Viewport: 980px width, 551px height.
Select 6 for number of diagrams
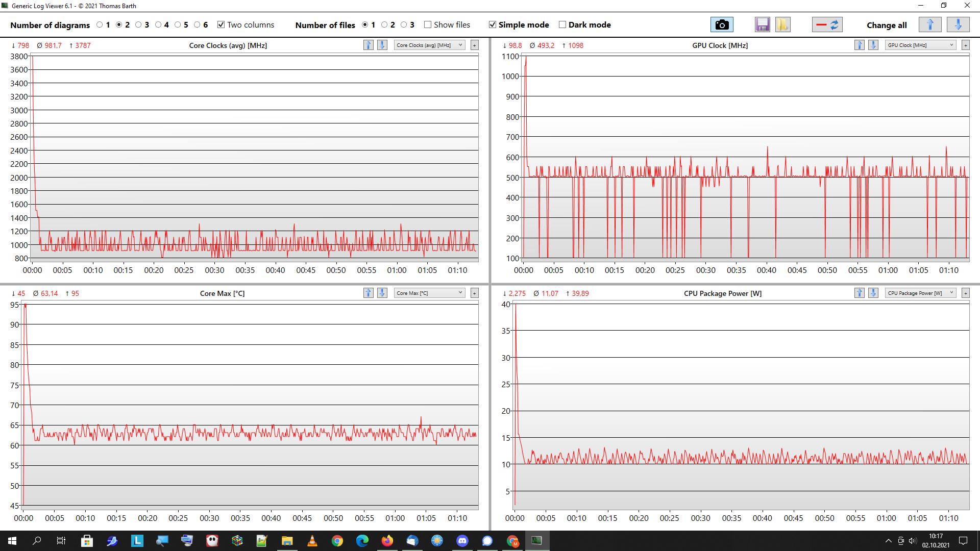click(197, 24)
